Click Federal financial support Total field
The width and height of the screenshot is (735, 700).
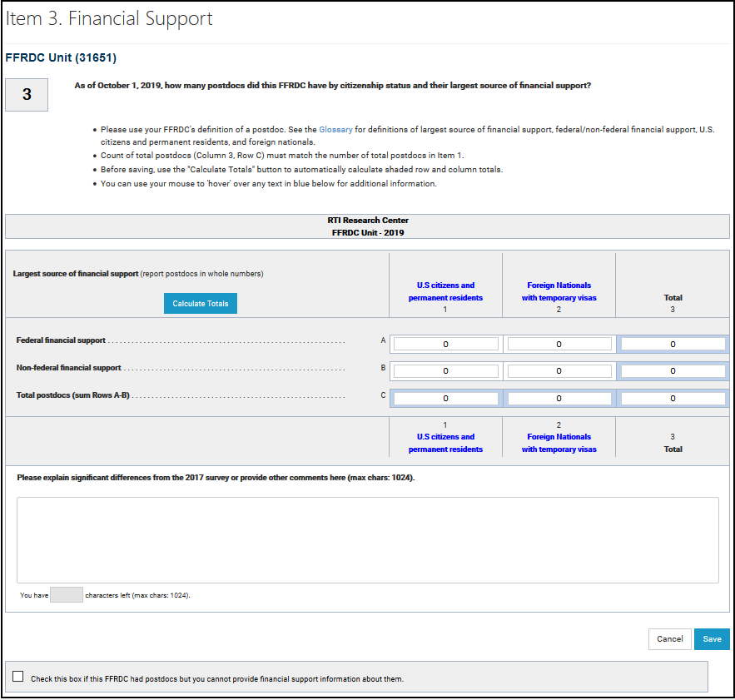click(673, 345)
